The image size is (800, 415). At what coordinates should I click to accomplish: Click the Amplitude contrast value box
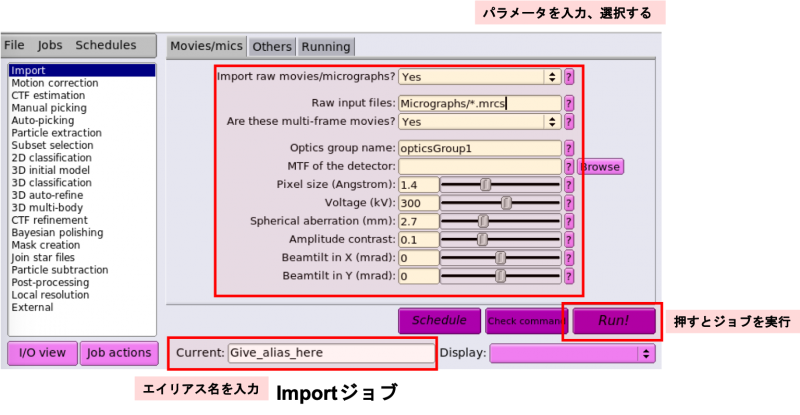tap(418, 239)
